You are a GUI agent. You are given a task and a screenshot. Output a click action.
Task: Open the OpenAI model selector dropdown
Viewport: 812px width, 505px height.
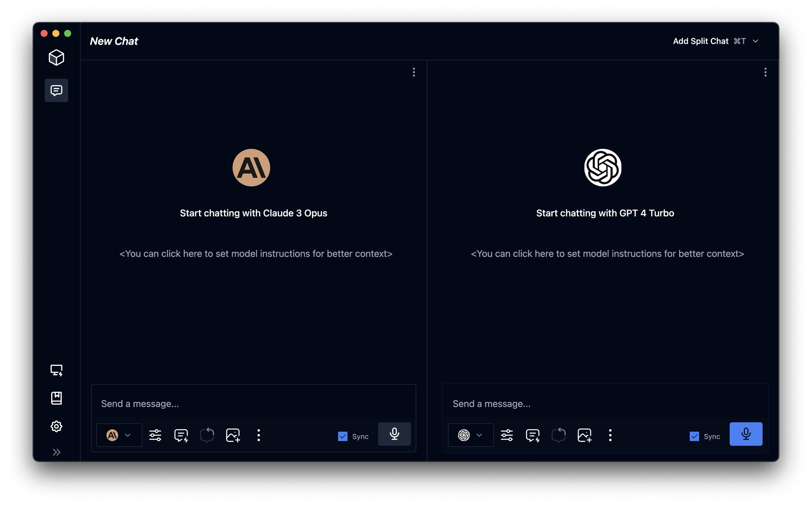[471, 435]
